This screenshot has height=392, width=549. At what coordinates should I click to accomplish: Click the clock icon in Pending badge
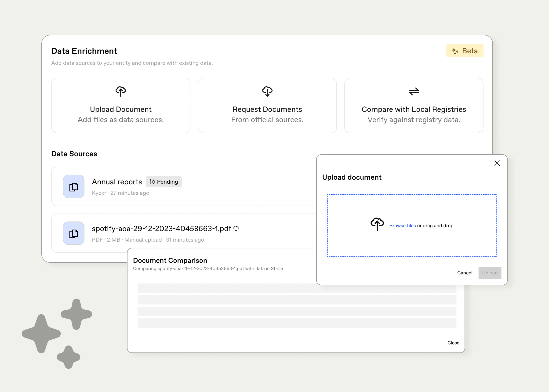click(152, 182)
